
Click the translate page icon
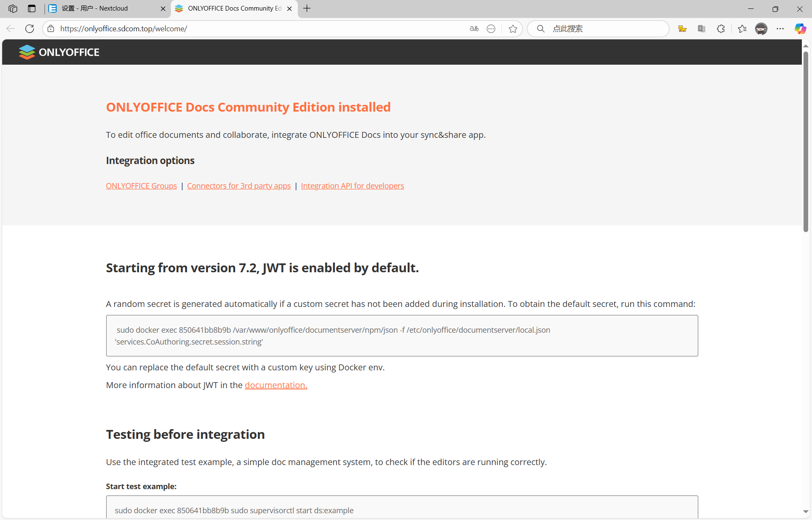coord(474,29)
